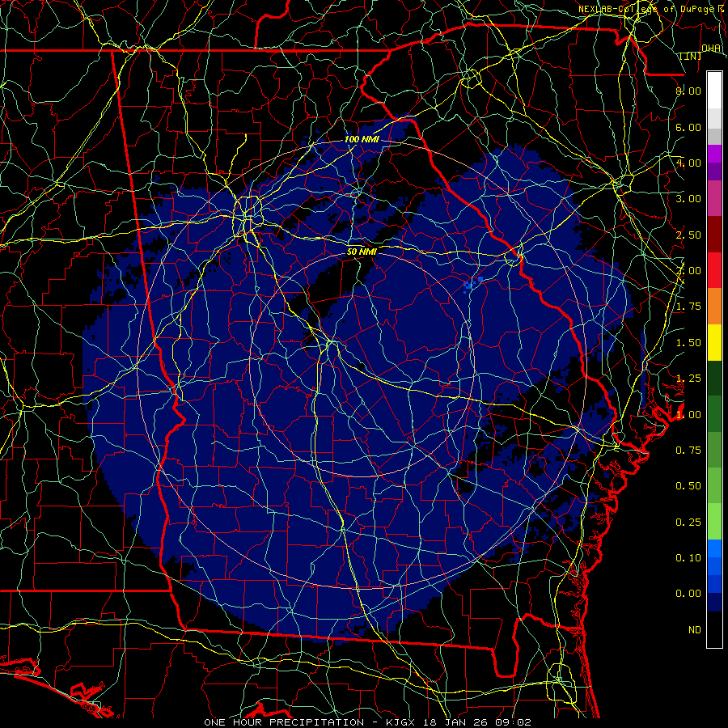The image size is (728, 728).
Task: Select the white top legend swatch
Action: (x=714, y=91)
